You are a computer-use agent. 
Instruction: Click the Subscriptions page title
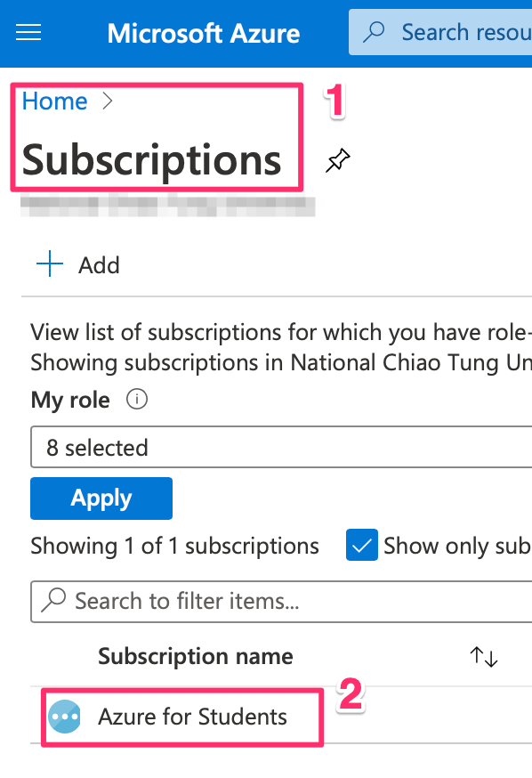pyautogui.click(x=152, y=160)
